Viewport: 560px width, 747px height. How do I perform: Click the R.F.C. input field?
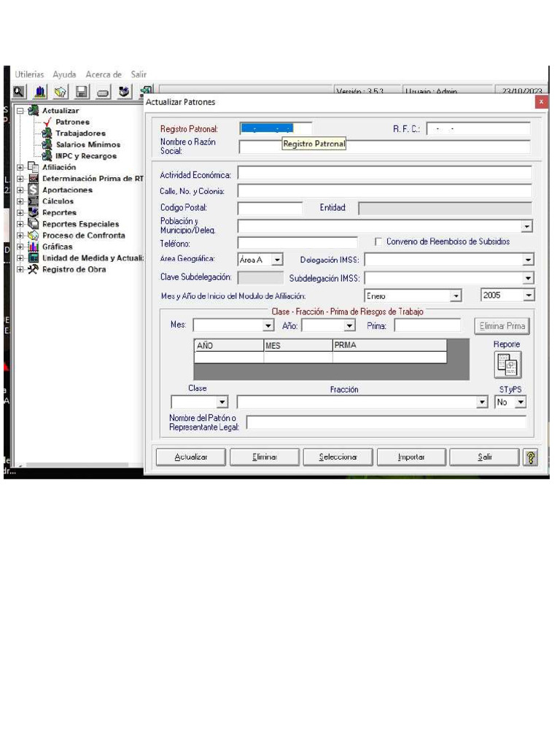478,128
